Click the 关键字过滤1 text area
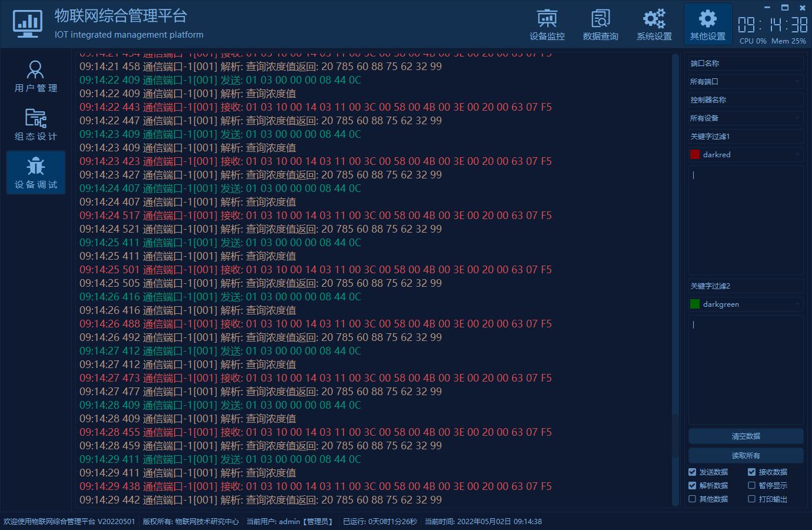The image size is (812, 530). 746,221
